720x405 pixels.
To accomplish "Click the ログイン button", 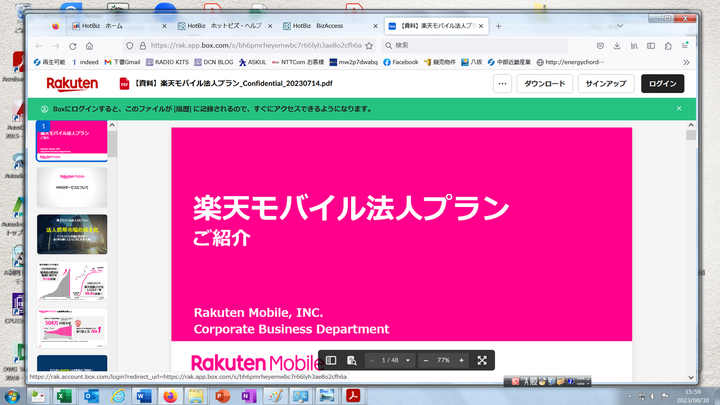I will [x=662, y=84].
